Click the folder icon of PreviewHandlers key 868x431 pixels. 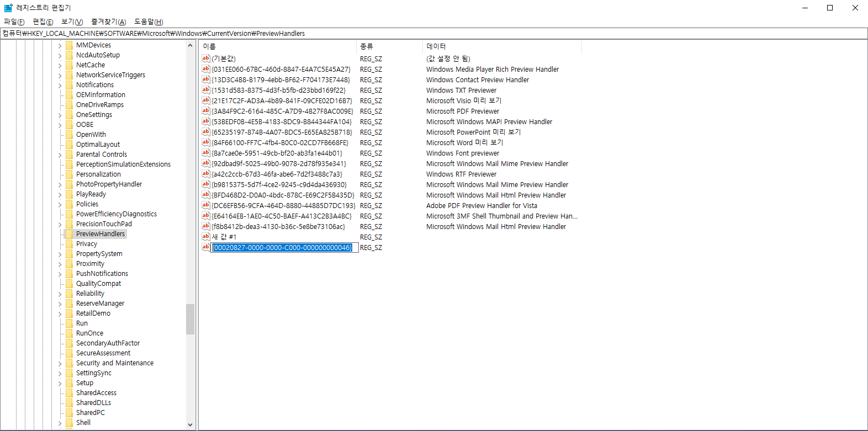[x=69, y=234]
